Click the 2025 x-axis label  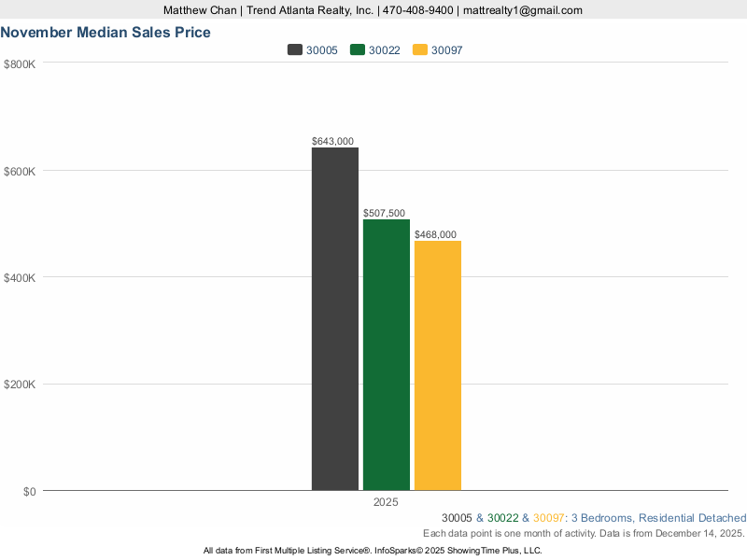(386, 502)
